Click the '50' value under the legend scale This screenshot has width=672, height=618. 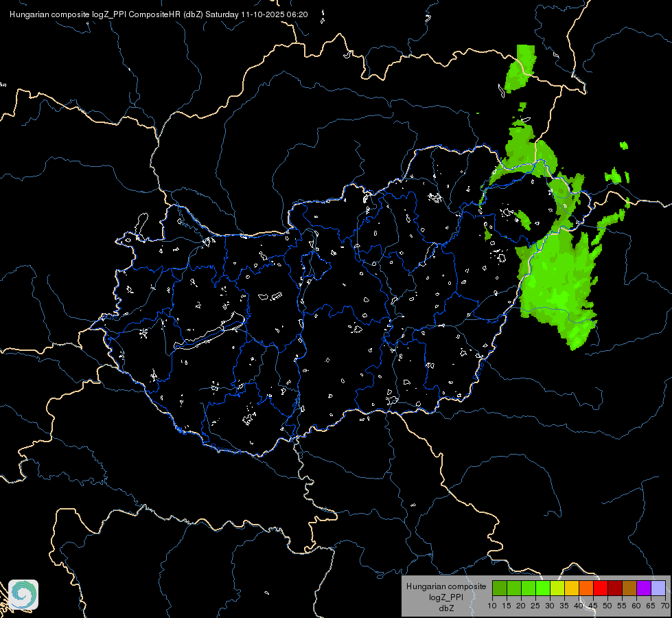click(x=607, y=606)
